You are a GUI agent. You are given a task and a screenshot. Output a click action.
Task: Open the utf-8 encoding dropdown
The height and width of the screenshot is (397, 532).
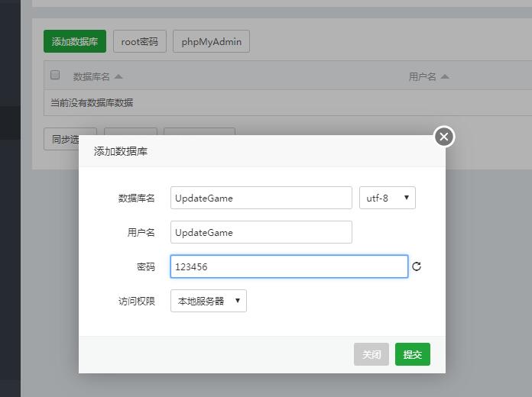(x=387, y=198)
